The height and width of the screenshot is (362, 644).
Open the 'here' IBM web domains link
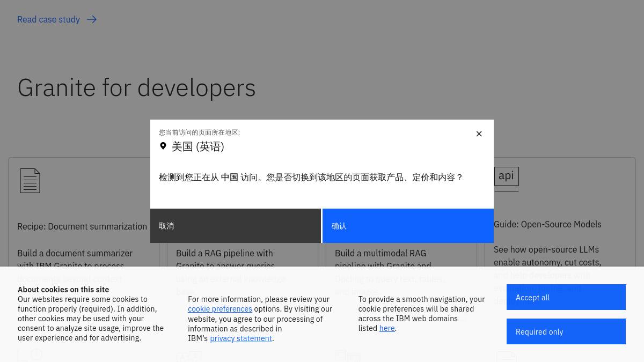[387, 328]
